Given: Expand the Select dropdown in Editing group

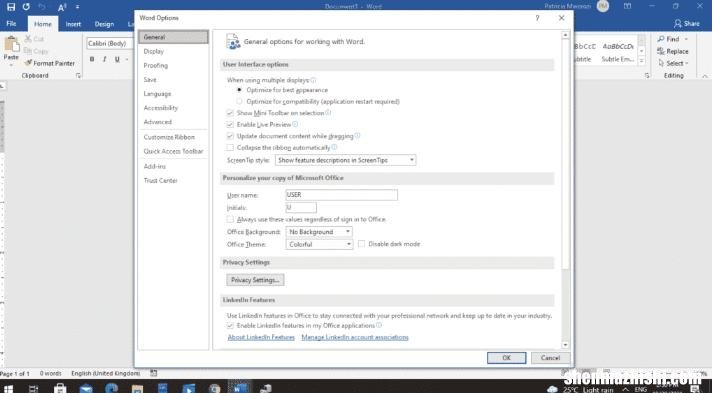Looking at the screenshot, I should 687,64.
